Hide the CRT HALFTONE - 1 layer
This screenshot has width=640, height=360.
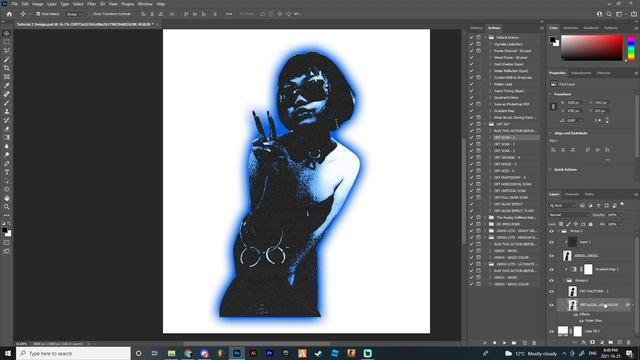pos(551,291)
